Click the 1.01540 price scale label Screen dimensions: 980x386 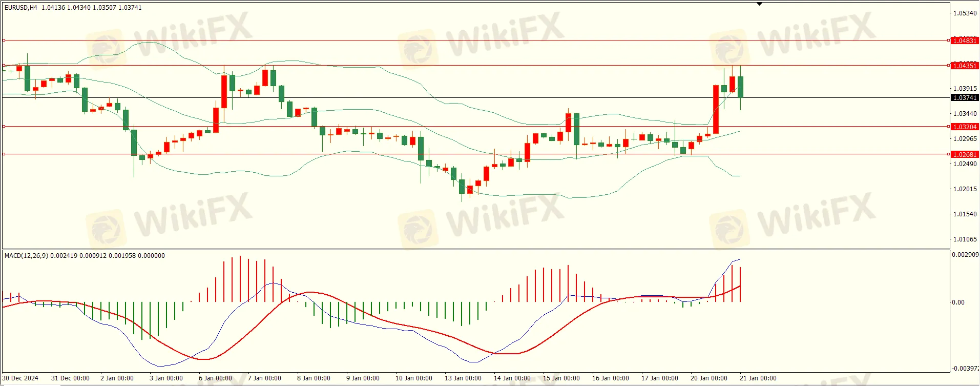click(965, 214)
